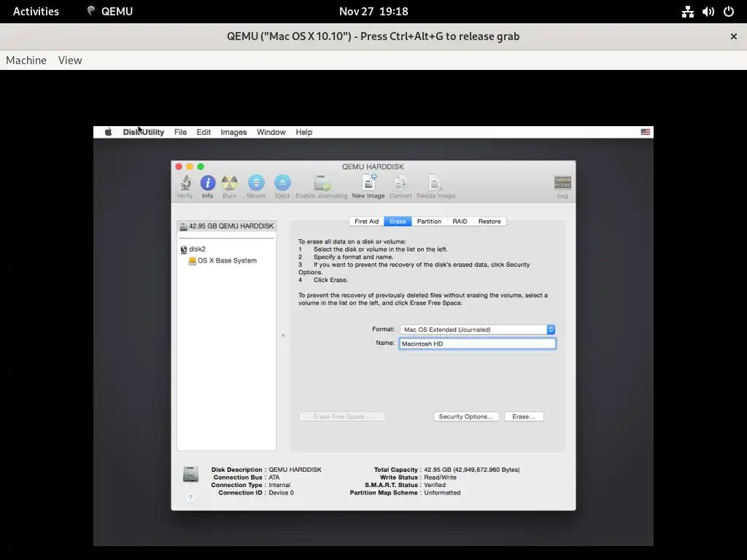
Task: Click GNOME power icon
Action: pyautogui.click(x=729, y=12)
